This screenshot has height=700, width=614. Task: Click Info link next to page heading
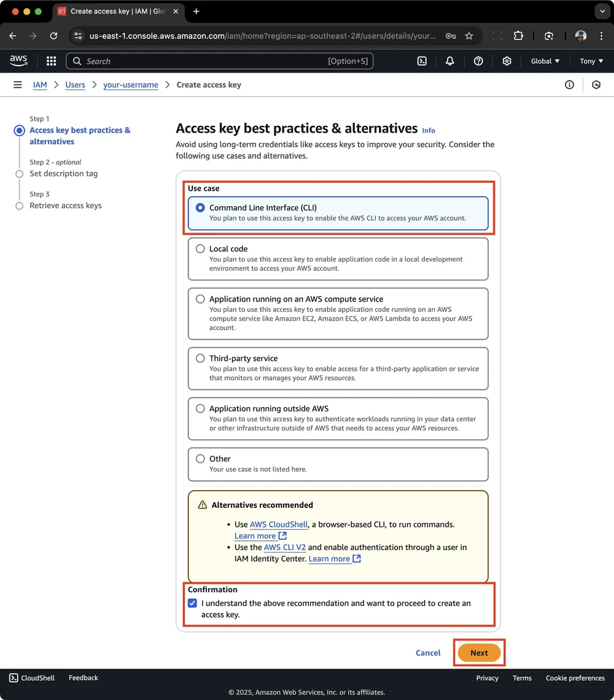point(428,130)
